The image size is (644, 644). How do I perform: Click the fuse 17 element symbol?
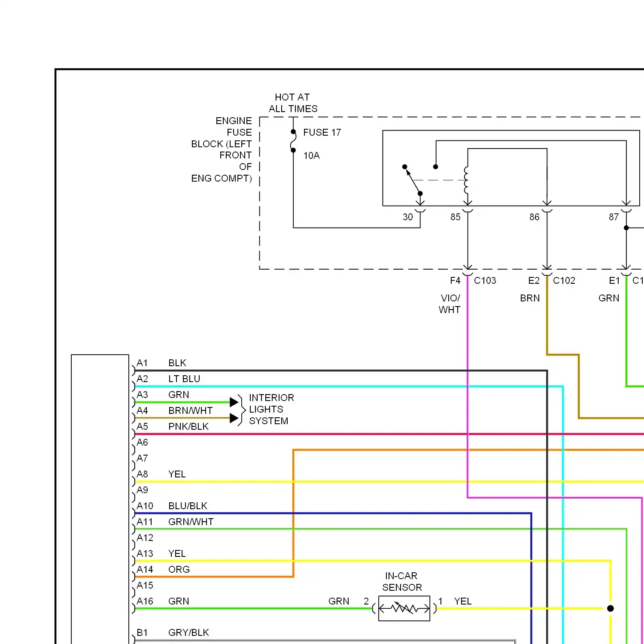point(293,141)
